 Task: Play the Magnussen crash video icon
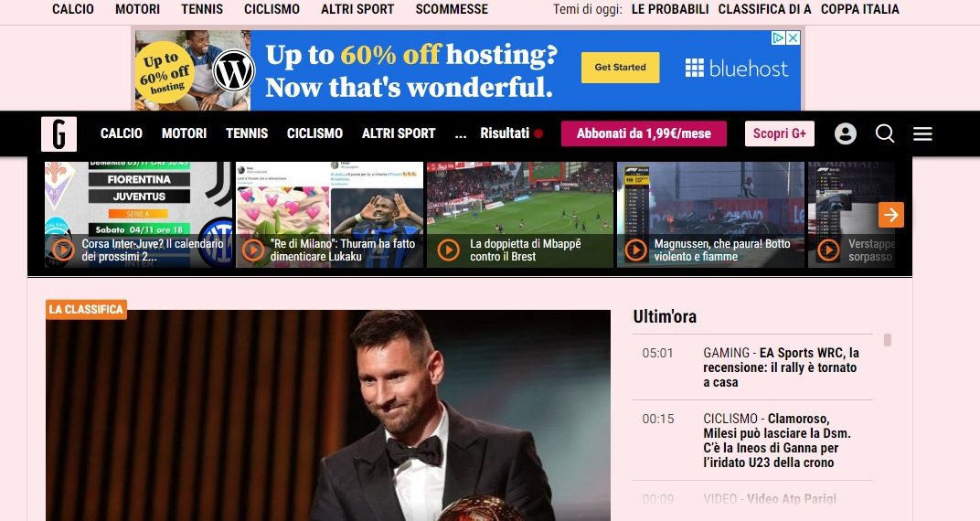coord(635,250)
